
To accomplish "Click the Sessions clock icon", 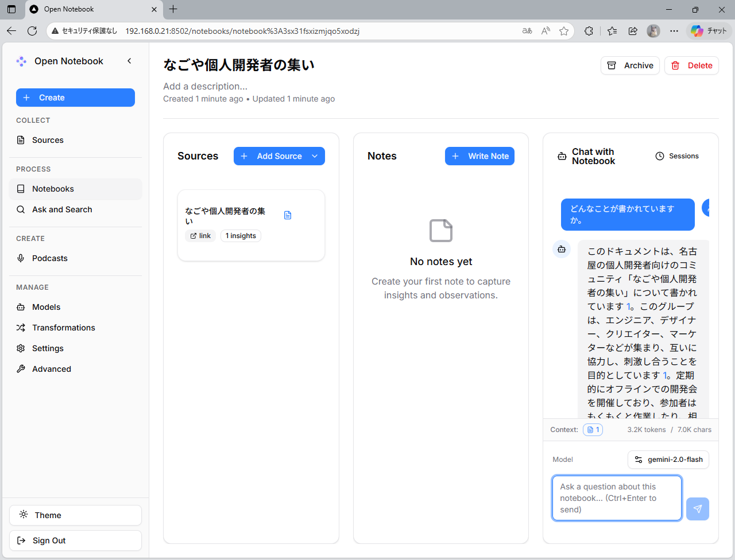I will [x=660, y=156].
